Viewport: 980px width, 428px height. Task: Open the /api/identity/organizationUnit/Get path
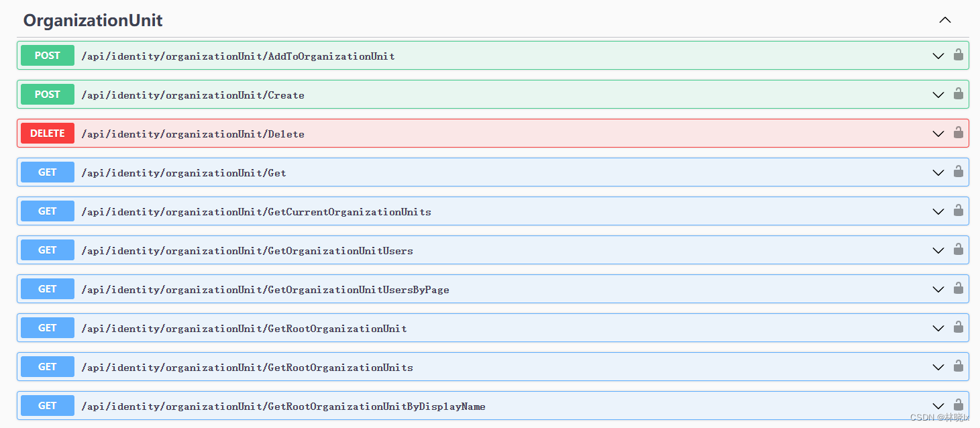[184, 173]
